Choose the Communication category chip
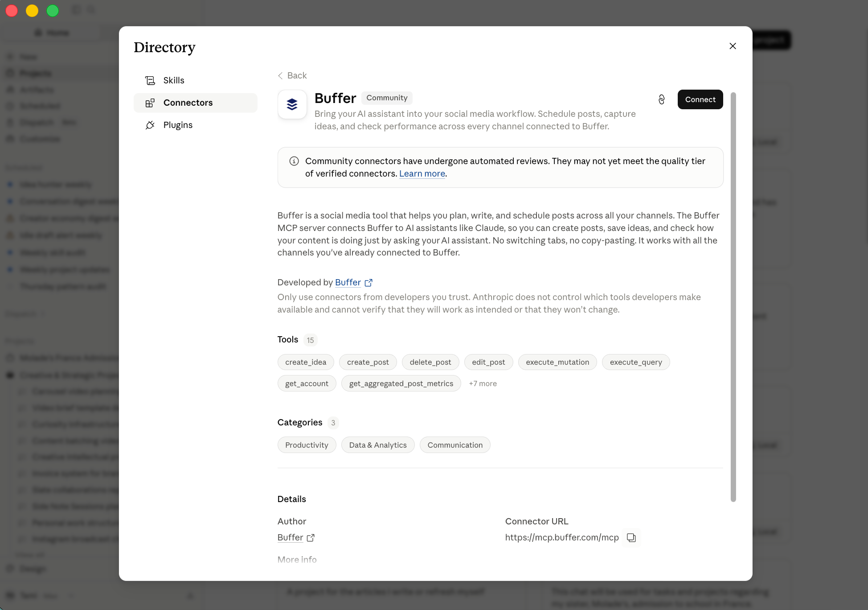868x610 pixels. [x=455, y=445]
